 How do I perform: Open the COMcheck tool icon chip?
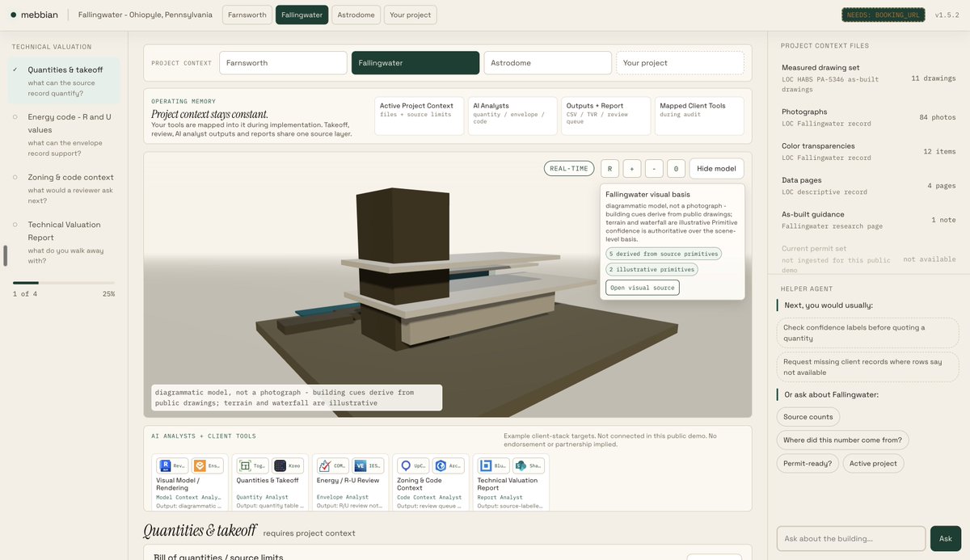tap(332, 465)
